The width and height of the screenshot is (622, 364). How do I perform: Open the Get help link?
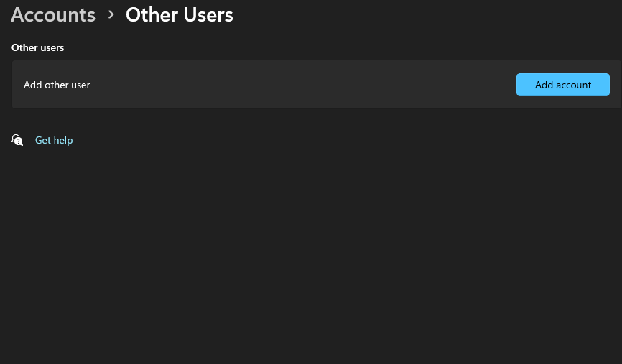54,140
